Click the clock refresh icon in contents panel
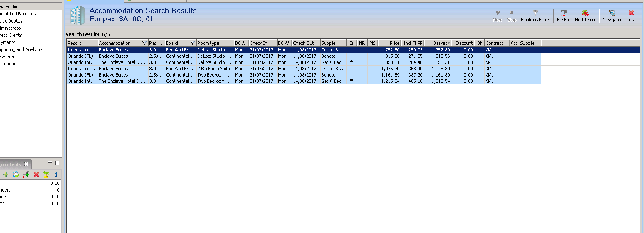 click(16, 174)
